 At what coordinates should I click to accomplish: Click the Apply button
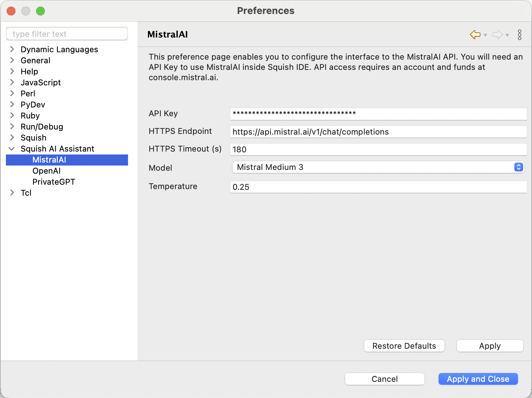pos(490,346)
